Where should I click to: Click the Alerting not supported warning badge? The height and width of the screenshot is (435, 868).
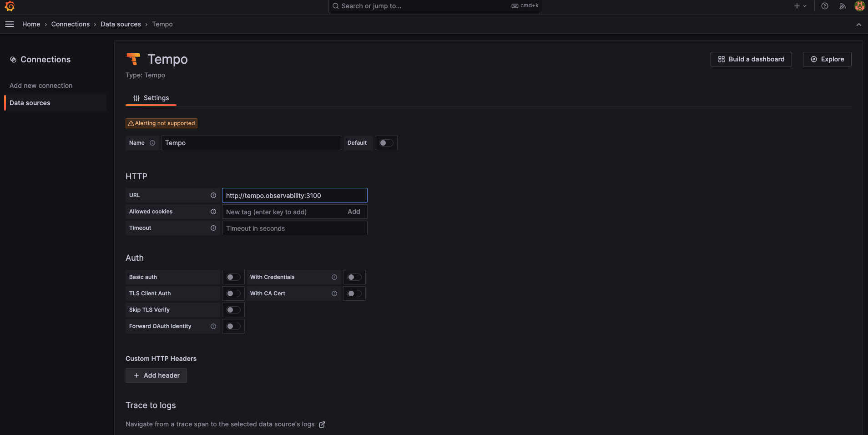click(x=161, y=123)
